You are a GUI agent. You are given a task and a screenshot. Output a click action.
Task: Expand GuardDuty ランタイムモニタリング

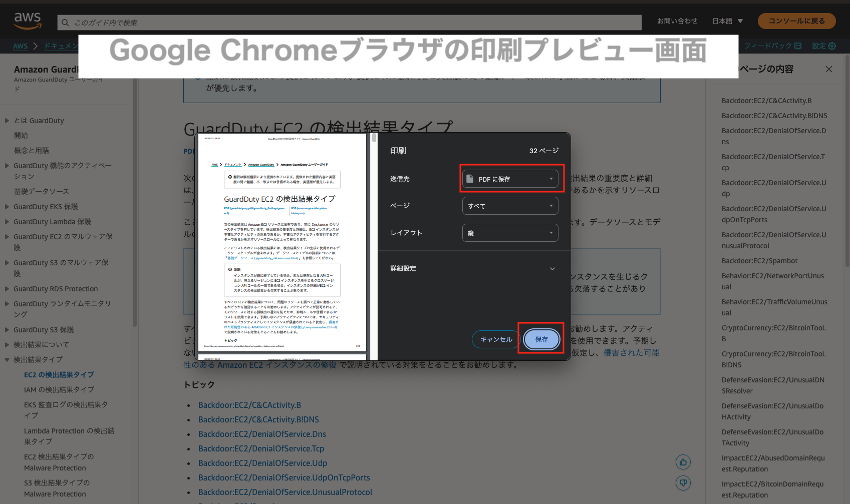point(7,304)
